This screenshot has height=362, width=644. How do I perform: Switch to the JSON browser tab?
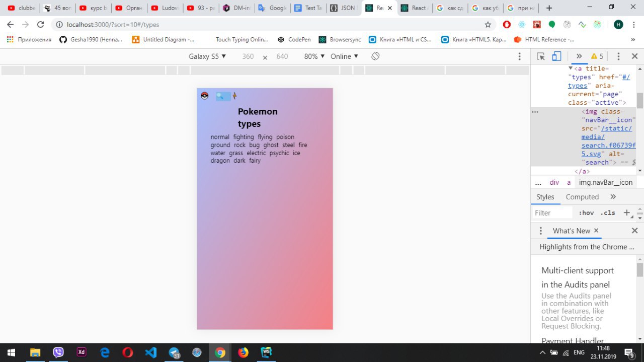pos(343,8)
